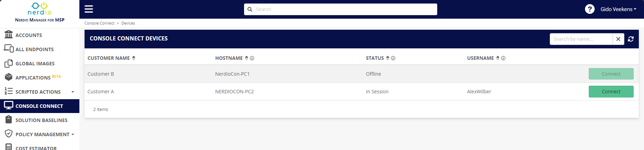
Task: Sort devices by Customer Name
Action: (134, 58)
